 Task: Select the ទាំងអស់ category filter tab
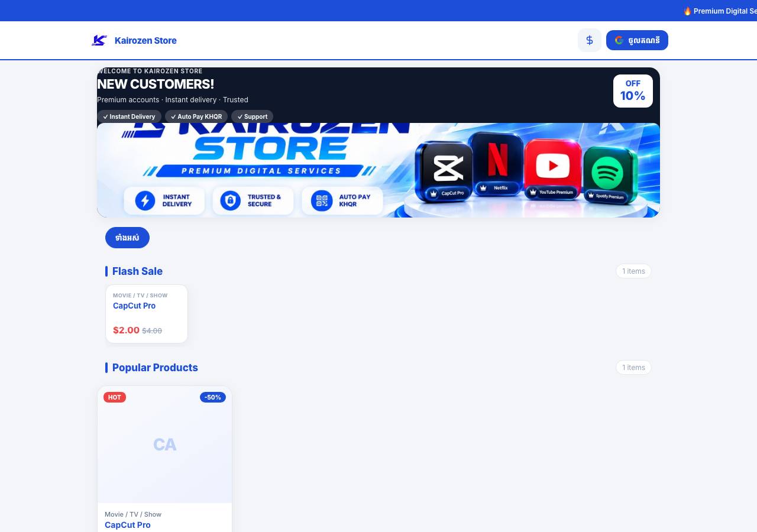click(127, 238)
